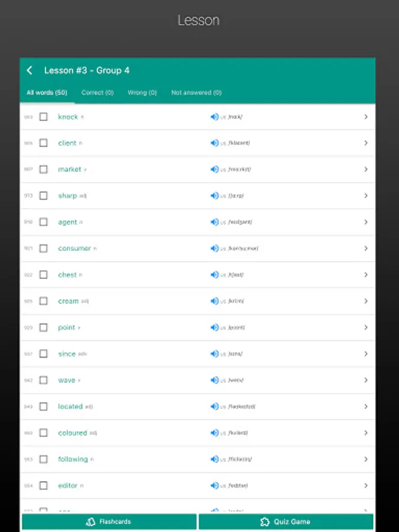Expand the agent row chevron
Screen dimensions: 399x532
click(x=366, y=222)
